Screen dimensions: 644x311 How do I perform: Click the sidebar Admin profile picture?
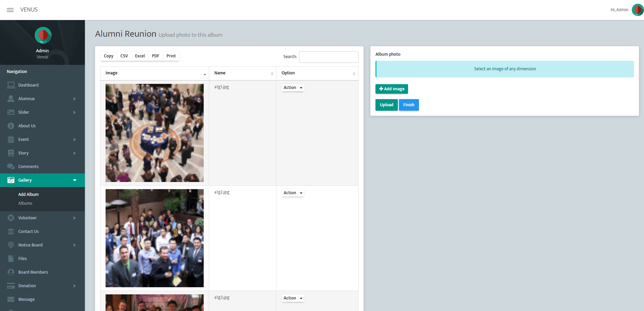[x=43, y=35]
